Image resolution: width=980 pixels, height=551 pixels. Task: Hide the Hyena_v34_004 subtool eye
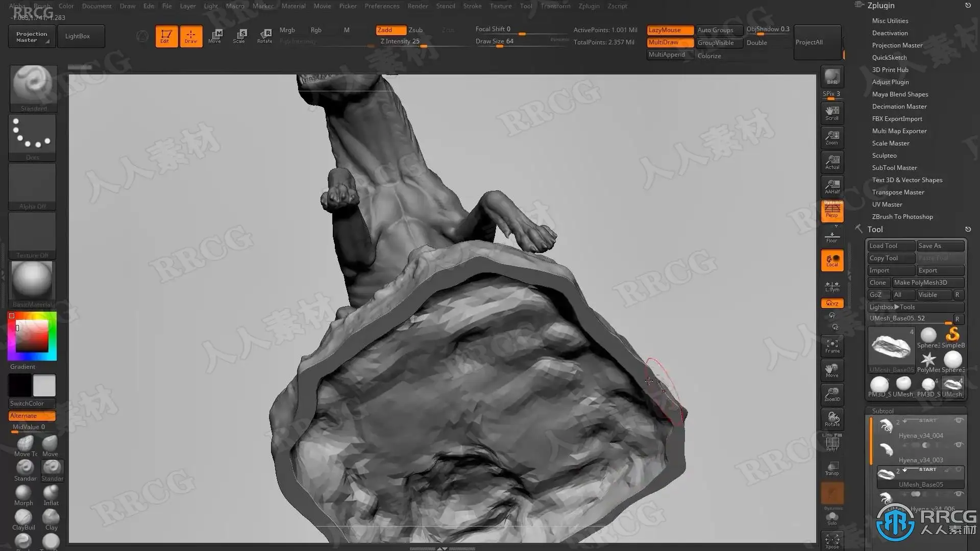[x=959, y=421]
